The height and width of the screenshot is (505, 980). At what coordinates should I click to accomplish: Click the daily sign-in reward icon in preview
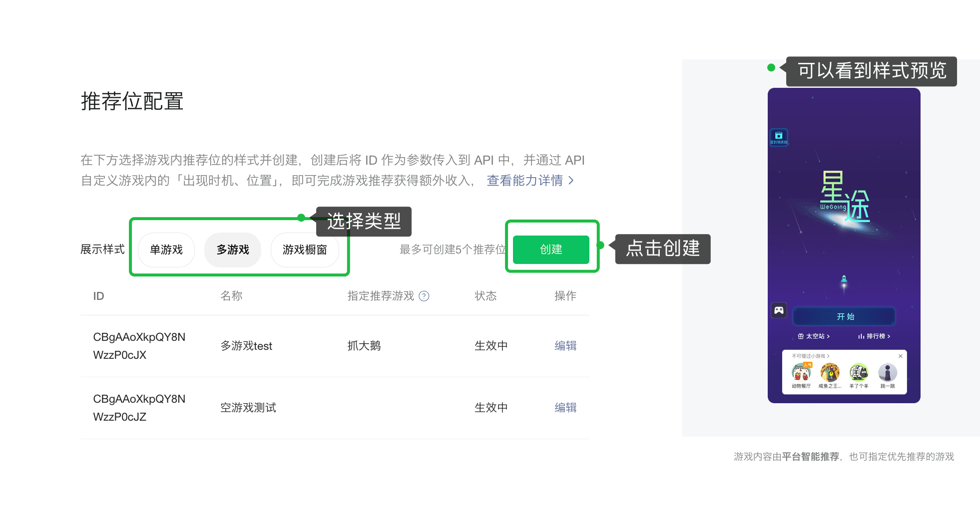pyautogui.click(x=779, y=137)
